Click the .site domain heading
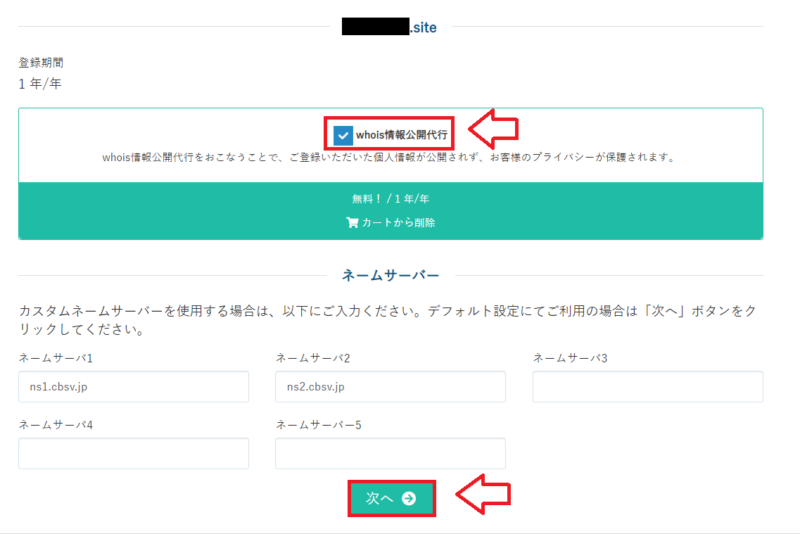 pyautogui.click(x=389, y=27)
